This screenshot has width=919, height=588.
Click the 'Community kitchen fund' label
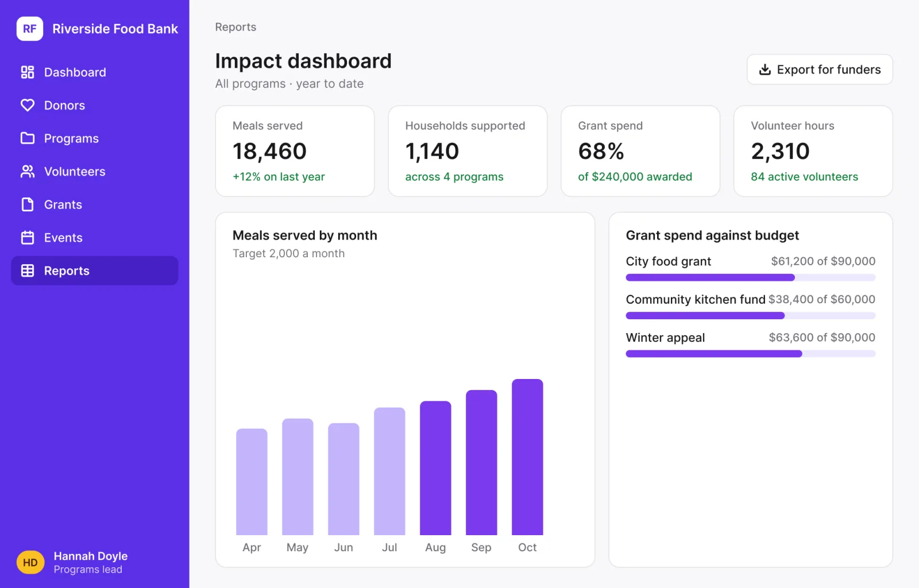[x=696, y=299]
